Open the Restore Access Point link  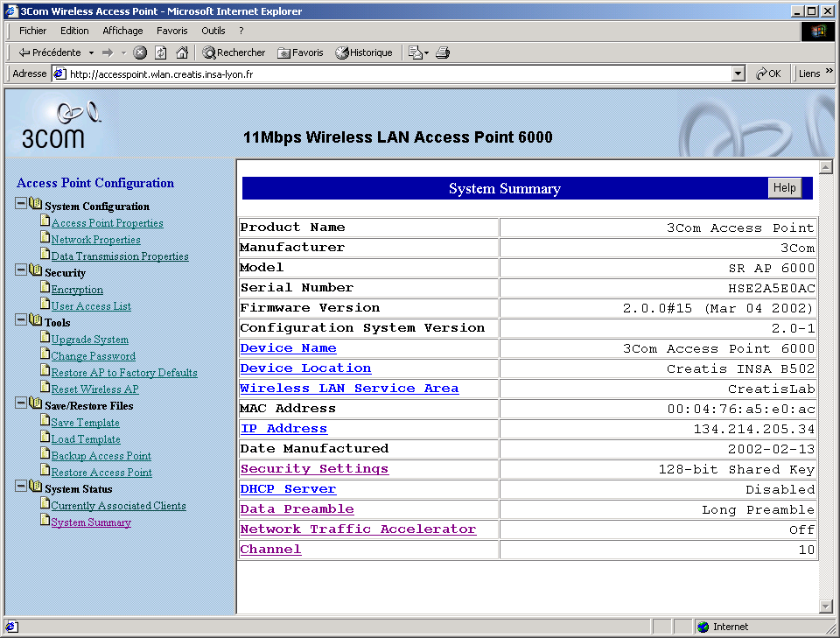pos(101,473)
